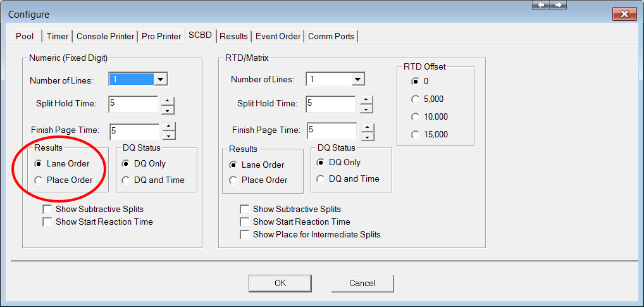Select Place Order in RTD/Matrix Results
Screen dimensions: 644x307
click(x=233, y=180)
